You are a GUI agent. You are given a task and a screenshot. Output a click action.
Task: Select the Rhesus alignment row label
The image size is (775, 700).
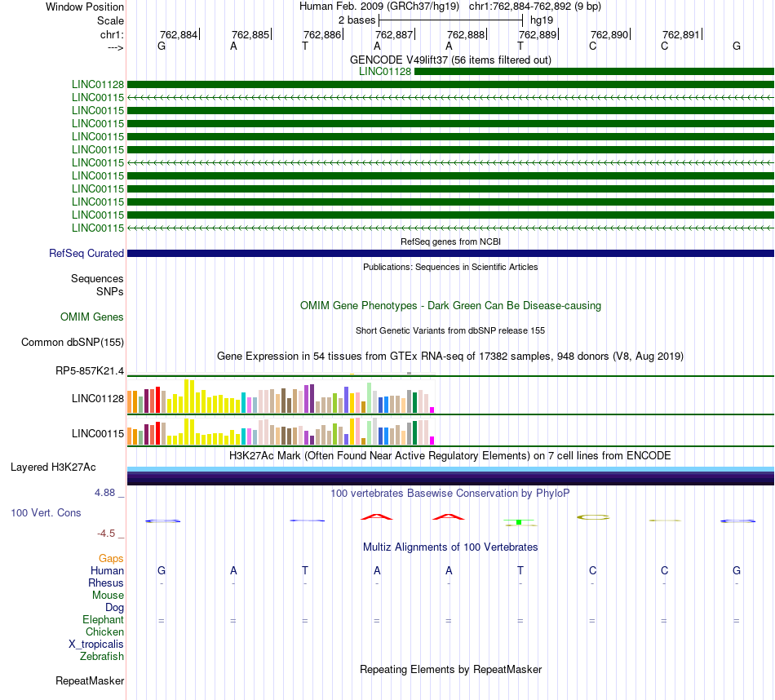coord(106,583)
